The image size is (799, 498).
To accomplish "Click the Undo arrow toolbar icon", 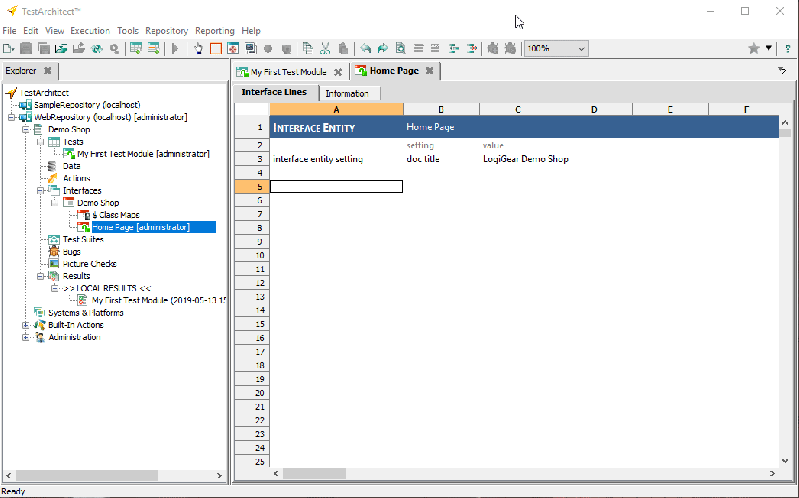I will 365,48.
